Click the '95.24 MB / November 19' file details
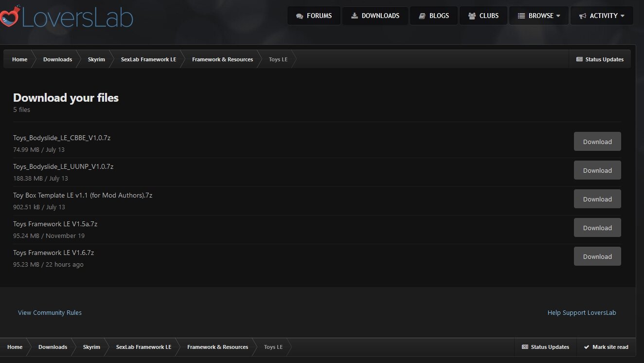 click(49, 236)
